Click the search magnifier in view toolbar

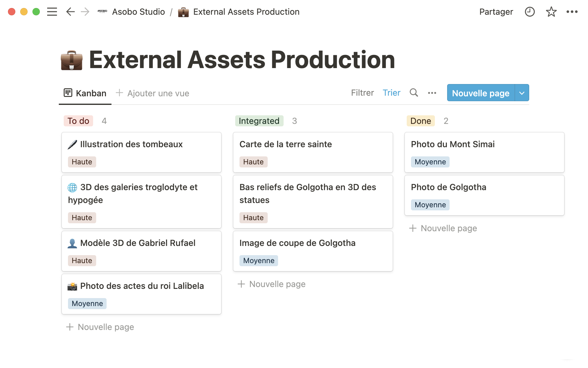tap(414, 93)
